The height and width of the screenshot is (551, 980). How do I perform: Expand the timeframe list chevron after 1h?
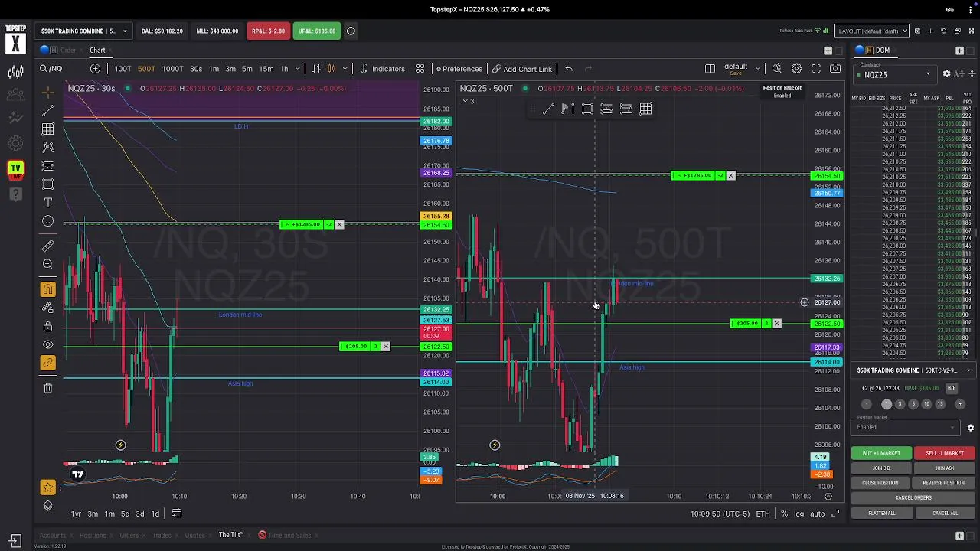click(x=297, y=69)
